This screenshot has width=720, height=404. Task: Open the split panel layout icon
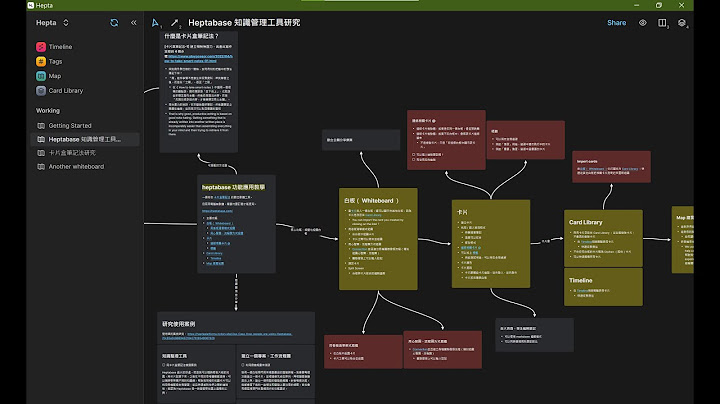662,22
